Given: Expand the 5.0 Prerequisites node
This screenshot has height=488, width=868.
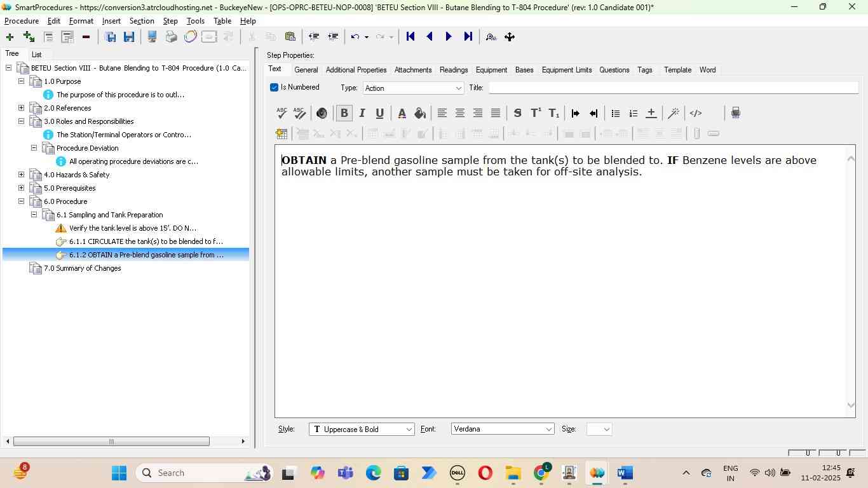Looking at the screenshot, I should [x=21, y=188].
